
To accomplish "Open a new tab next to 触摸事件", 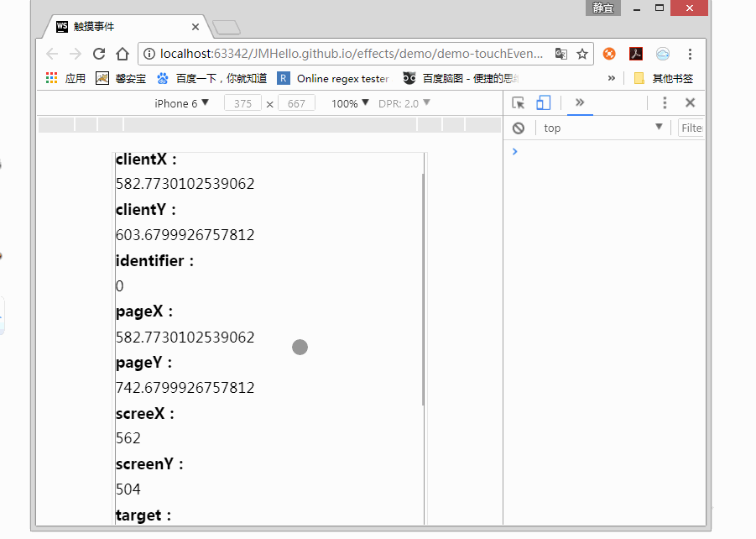I will 227,28.
